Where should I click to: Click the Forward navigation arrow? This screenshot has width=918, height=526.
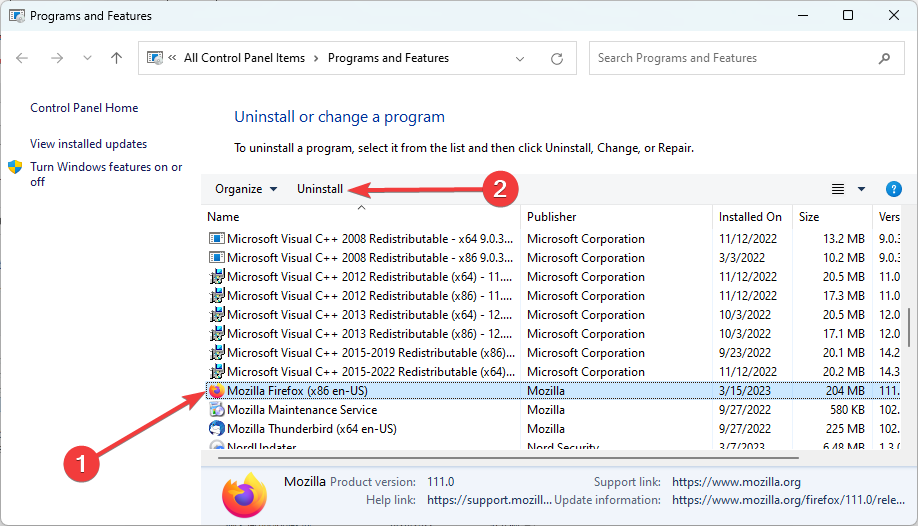pyautogui.click(x=57, y=58)
